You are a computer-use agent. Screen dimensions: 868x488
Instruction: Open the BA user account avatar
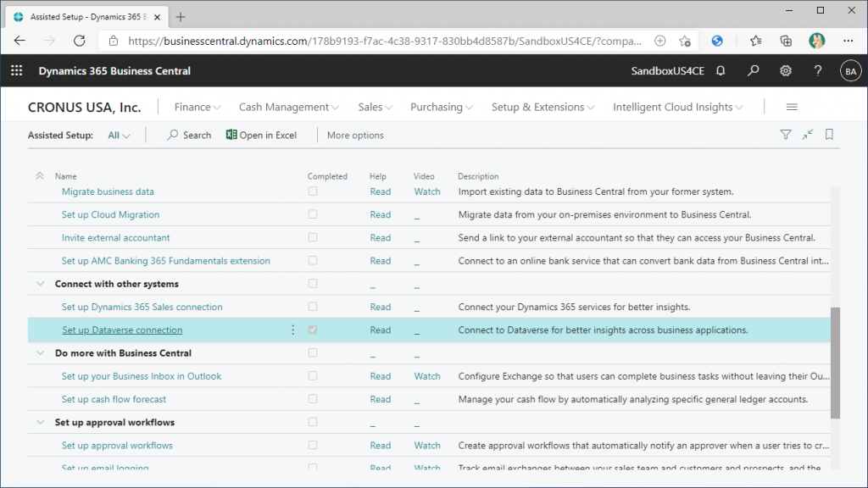coord(850,71)
